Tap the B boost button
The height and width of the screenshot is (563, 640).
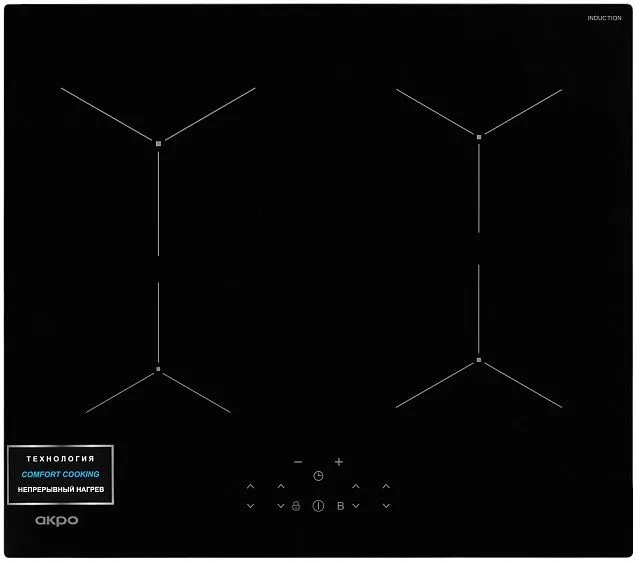coord(340,506)
